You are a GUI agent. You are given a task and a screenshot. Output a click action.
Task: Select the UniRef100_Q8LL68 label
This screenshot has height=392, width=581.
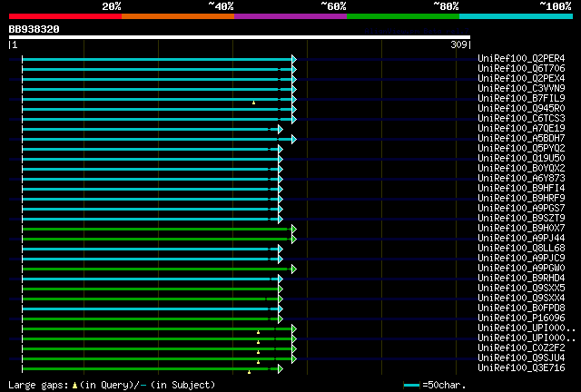[521, 249]
